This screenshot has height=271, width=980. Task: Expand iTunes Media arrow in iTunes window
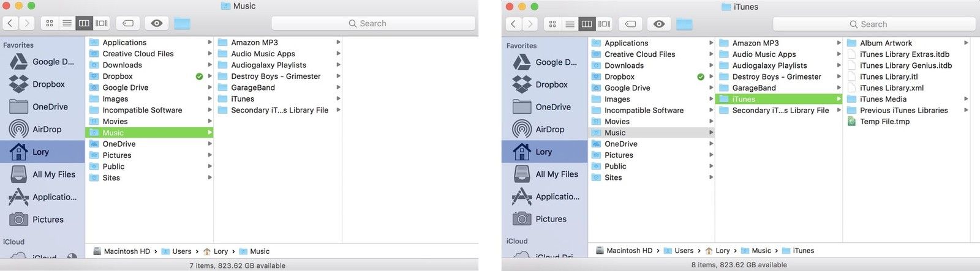[966, 99]
